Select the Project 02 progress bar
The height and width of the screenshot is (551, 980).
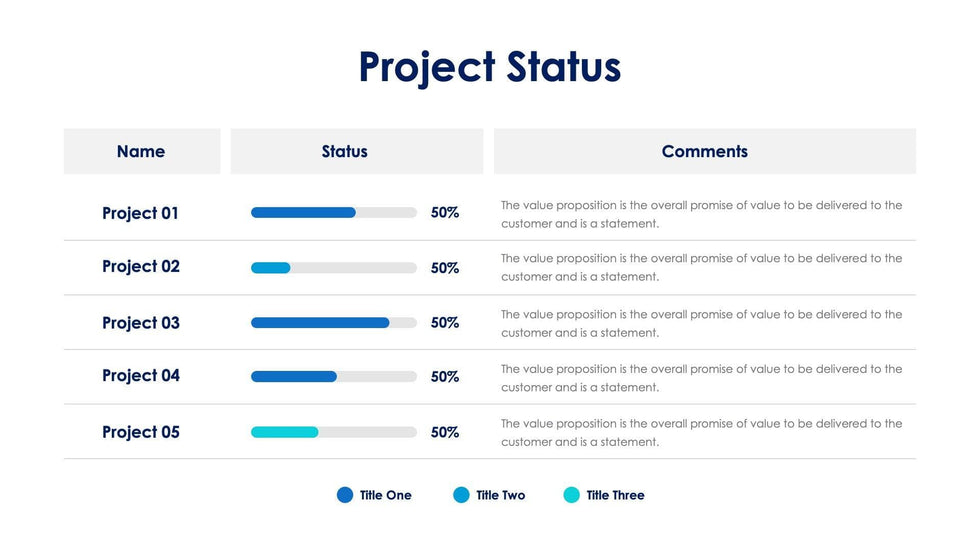click(x=333, y=268)
